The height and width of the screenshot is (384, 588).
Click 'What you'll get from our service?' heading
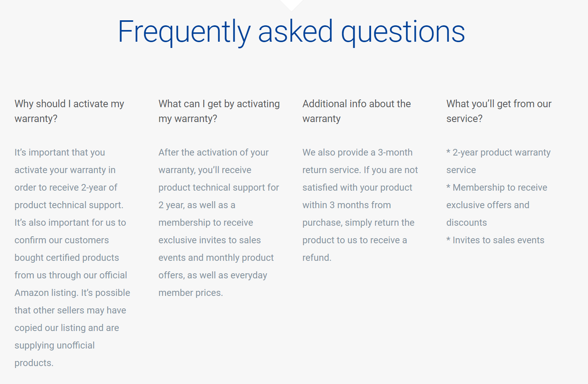(499, 111)
